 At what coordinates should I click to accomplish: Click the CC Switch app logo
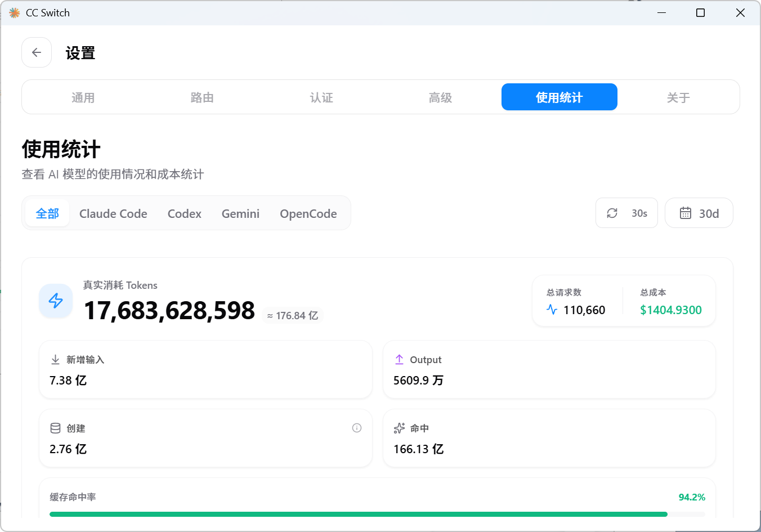coord(14,12)
